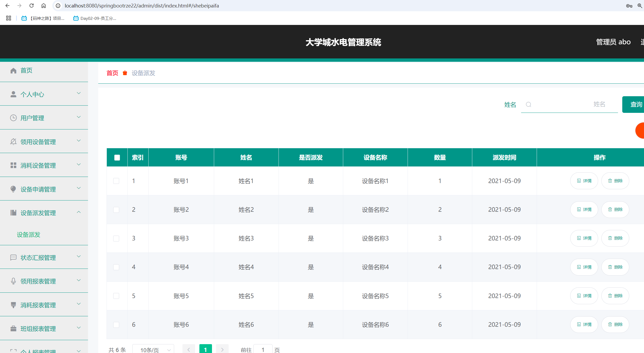This screenshot has width=644, height=353.
Task: Click the grid icon beside 消耗设备管理
Action: click(x=13, y=165)
